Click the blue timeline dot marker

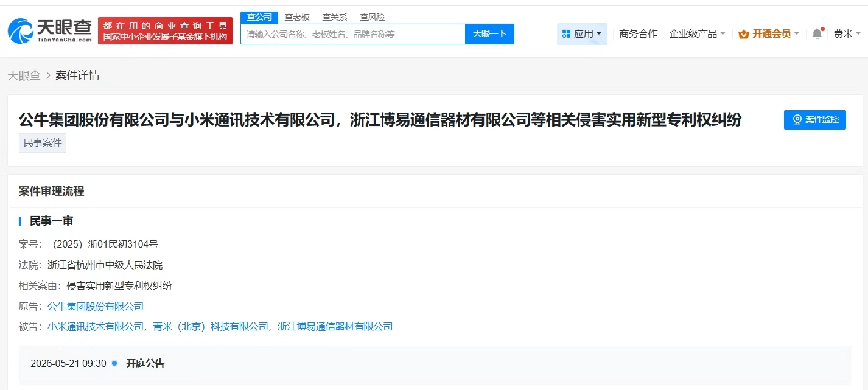(114, 363)
